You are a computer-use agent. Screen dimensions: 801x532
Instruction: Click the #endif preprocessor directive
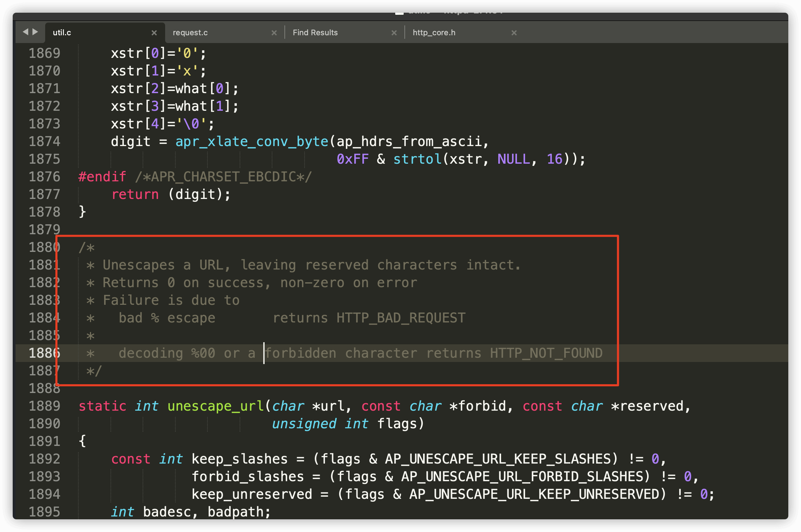click(x=102, y=177)
